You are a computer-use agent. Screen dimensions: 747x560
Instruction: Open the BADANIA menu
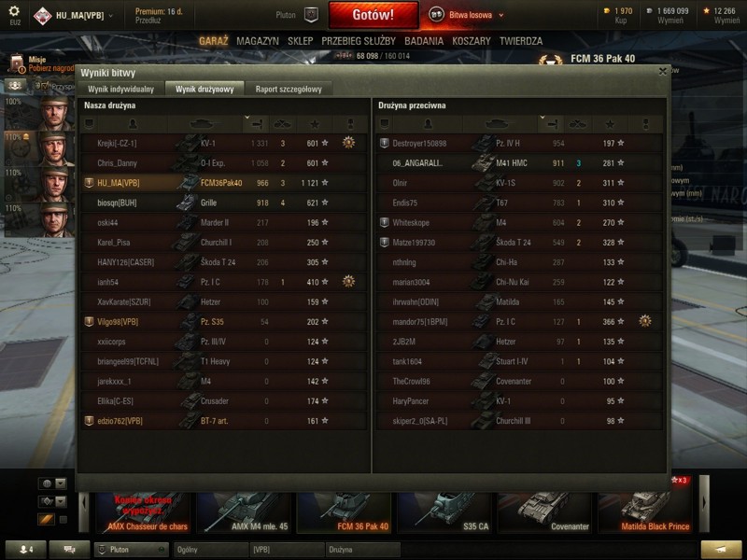(424, 41)
